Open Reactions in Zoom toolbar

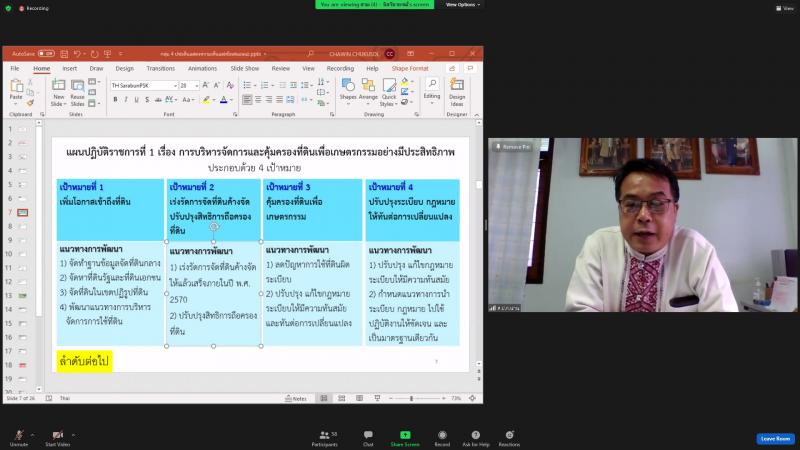pyautogui.click(x=509, y=438)
